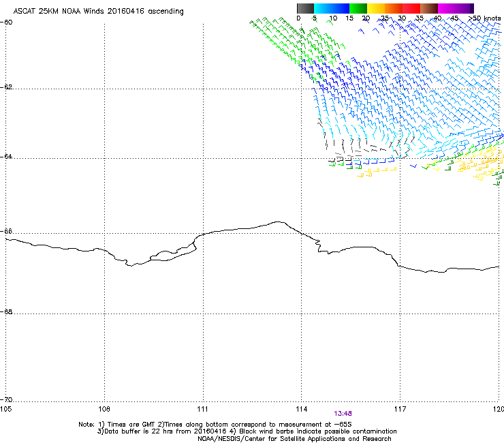Click the -64 latitude axis label
The width and height of the screenshot is (504, 443).
[7, 157]
